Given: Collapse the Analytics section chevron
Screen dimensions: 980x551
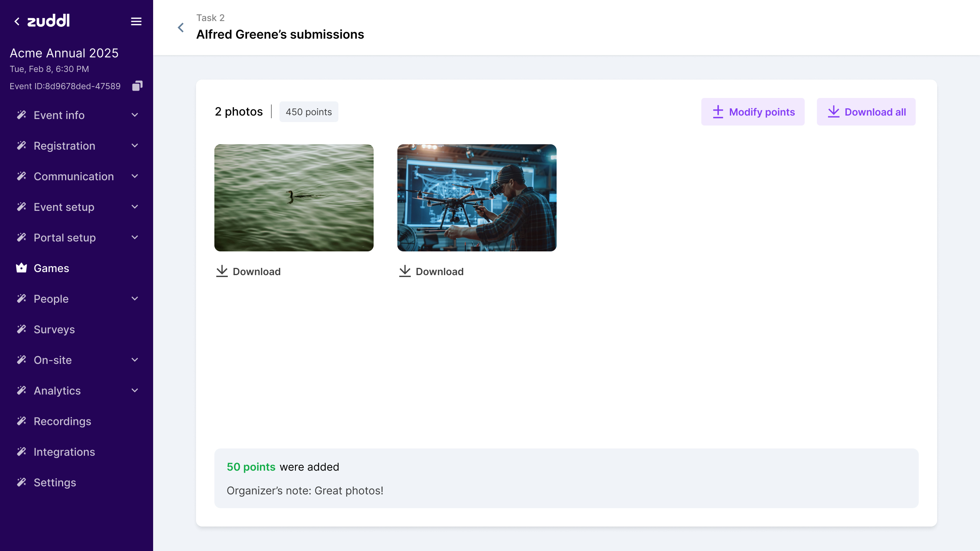Looking at the screenshot, I should click(134, 390).
